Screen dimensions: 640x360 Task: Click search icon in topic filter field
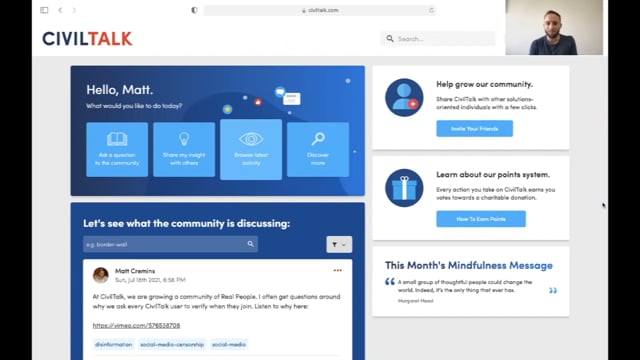click(251, 244)
